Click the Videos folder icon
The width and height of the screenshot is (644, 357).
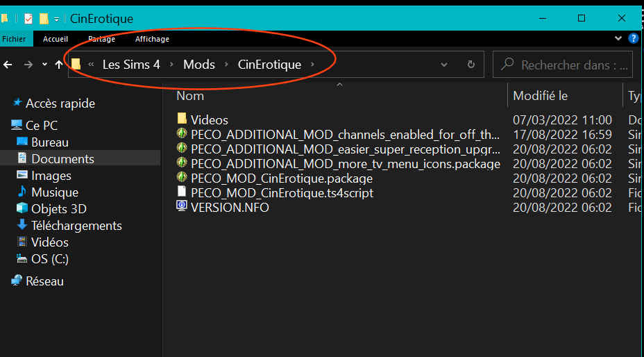(182, 119)
